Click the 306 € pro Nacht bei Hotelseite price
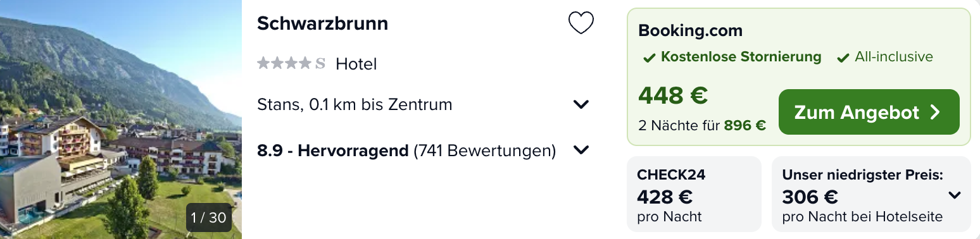 (862, 205)
